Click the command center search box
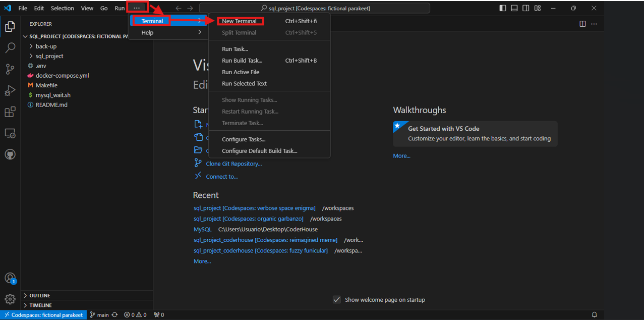Viewport: 644px width, 320px height. coord(315,8)
